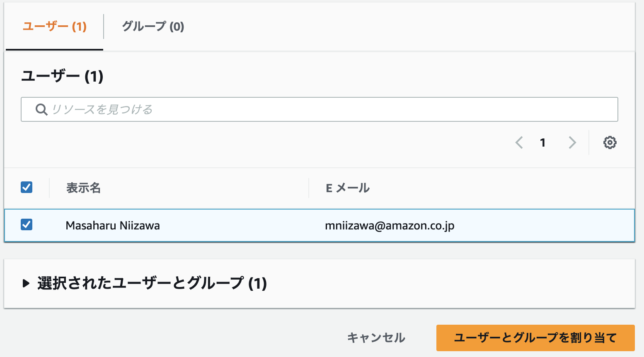Image resolution: width=644 pixels, height=357 pixels.
Task: Select the ユーザー (1) tab
Action: (54, 27)
